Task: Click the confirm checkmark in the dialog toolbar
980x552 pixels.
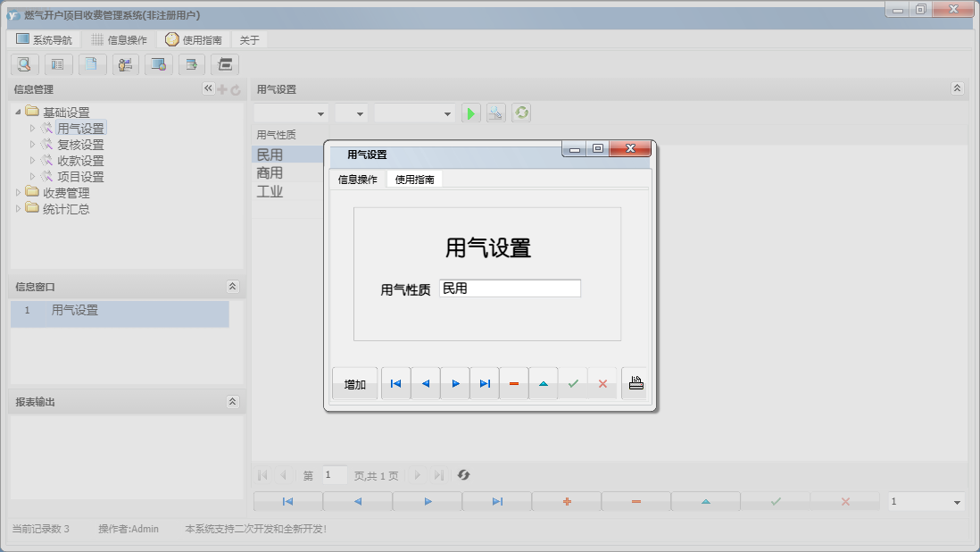Action: point(574,382)
